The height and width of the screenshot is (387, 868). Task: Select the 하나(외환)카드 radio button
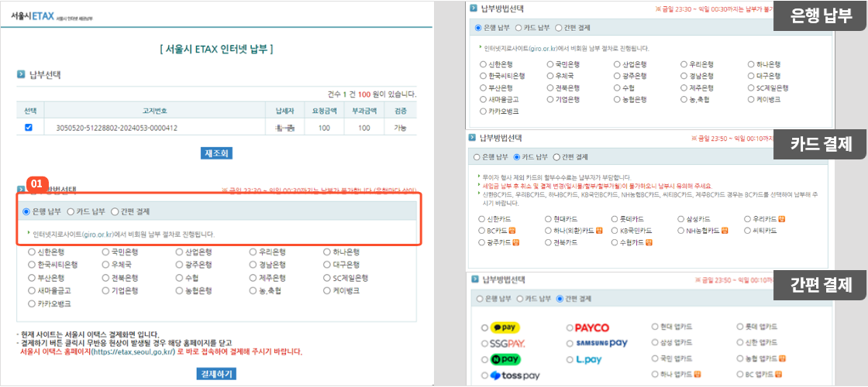[x=549, y=231]
